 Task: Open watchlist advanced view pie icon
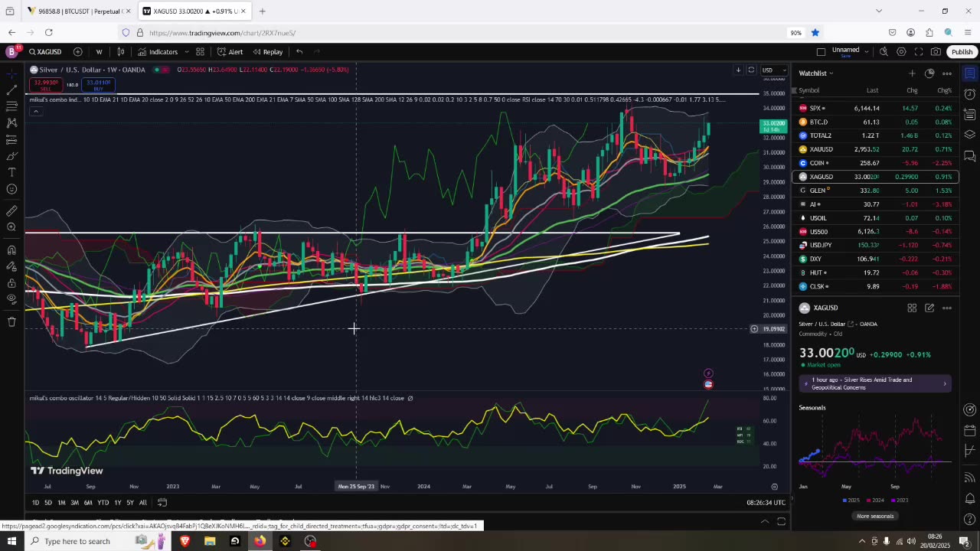click(x=929, y=73)
